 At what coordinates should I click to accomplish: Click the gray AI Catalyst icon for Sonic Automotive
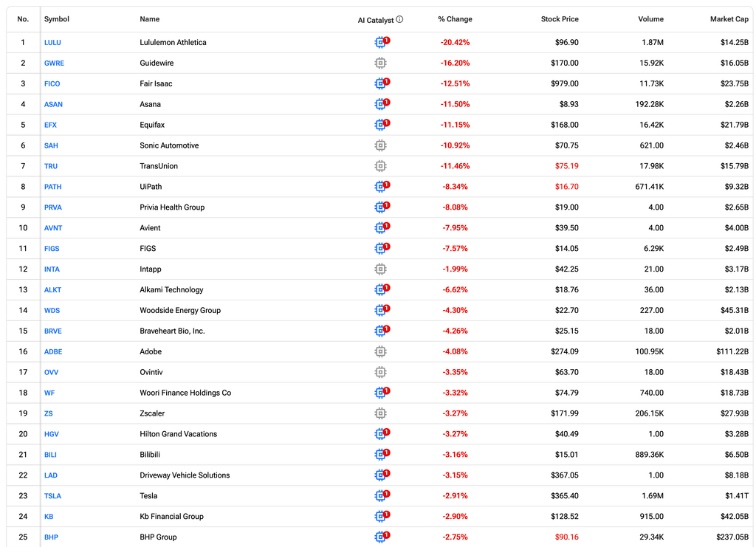(380, 145)
